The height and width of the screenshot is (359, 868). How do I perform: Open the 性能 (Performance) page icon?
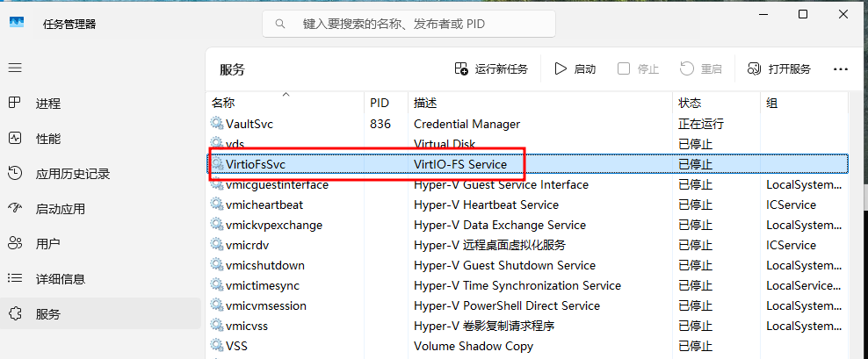click(x=15, y=138)
